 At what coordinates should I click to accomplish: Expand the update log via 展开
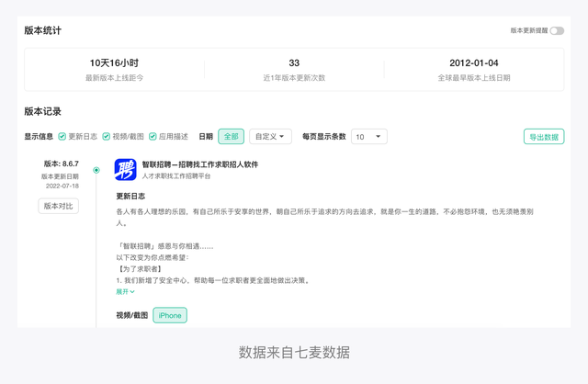[x=125, y=292]
